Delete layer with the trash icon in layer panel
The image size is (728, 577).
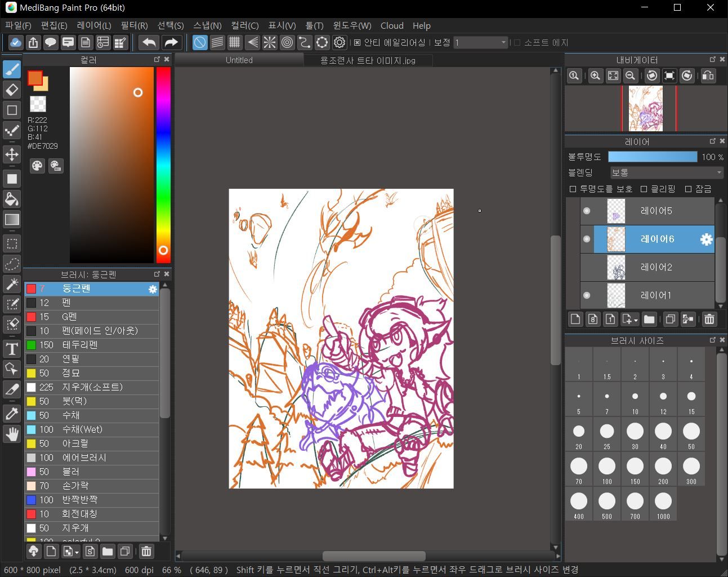(709, 319)
